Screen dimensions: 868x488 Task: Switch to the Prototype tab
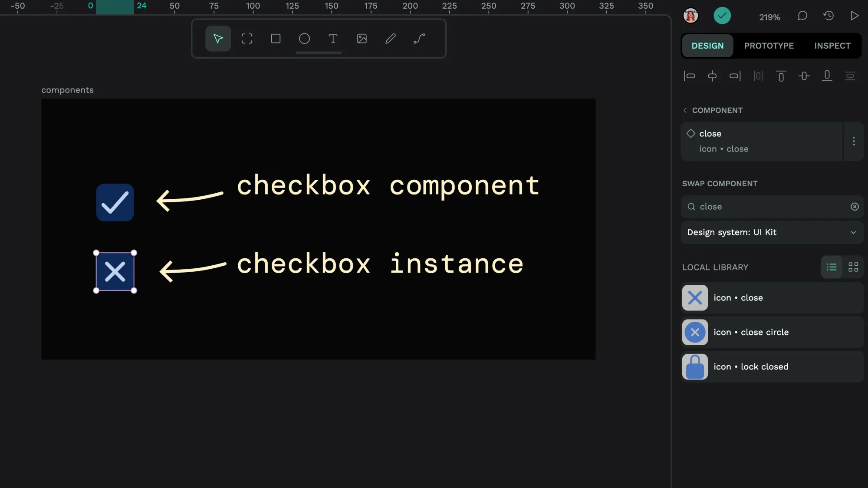pyautogui.click(x=769, y=45)
